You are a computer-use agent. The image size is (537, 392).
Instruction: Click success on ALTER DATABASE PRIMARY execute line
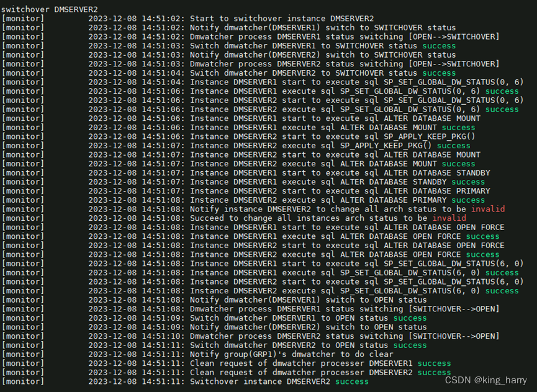tap(468, 200)
